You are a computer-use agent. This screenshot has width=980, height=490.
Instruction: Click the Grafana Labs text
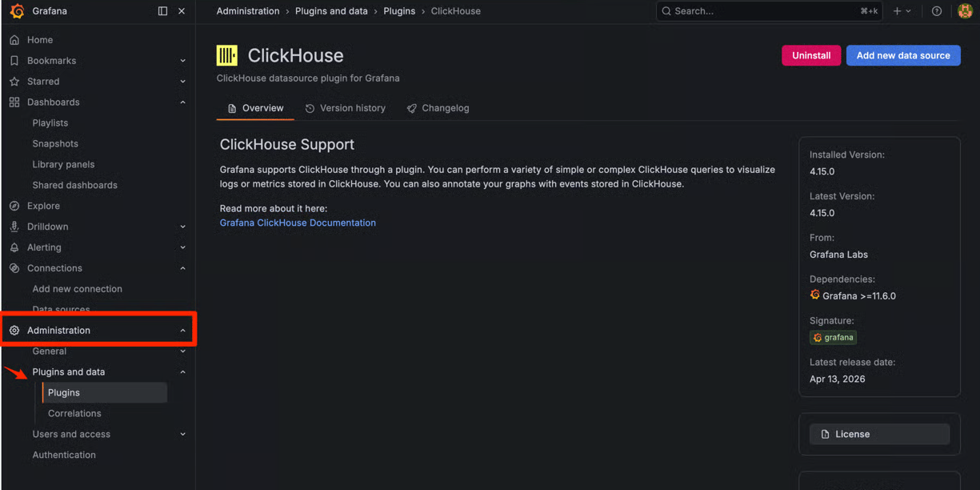(x=838, y=255)
